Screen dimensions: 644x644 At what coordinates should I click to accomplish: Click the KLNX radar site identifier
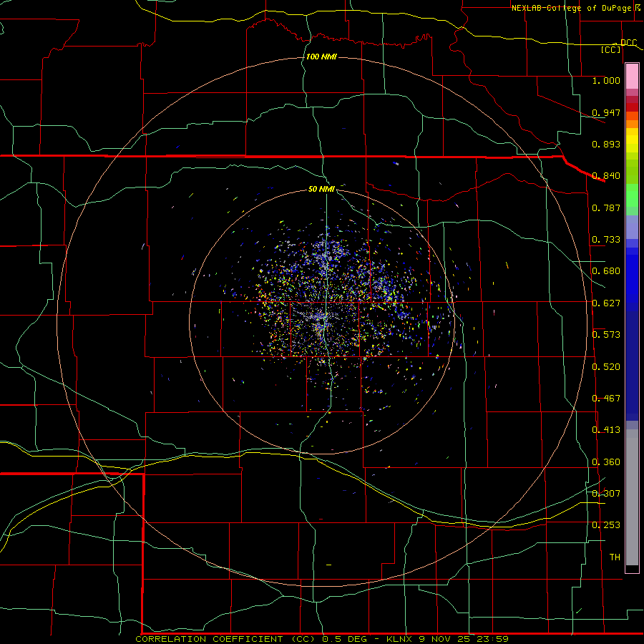[x=399, y=639]
